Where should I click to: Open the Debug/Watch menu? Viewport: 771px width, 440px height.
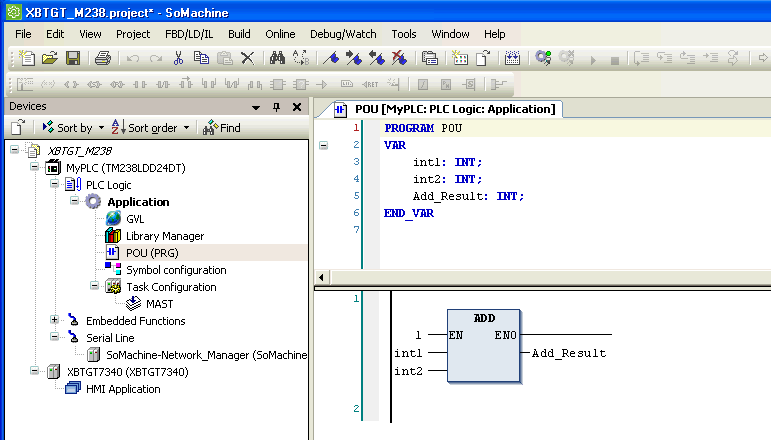[x=343, y=34]
